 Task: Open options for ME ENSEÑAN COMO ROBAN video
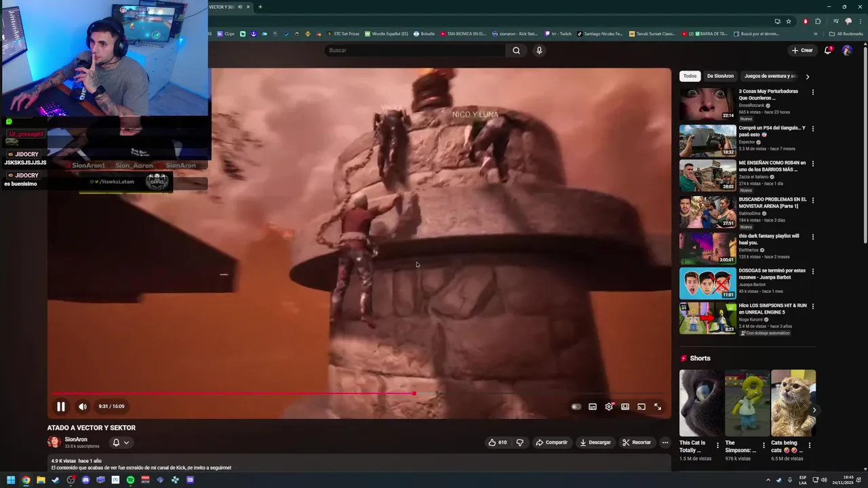click(813, 164)
